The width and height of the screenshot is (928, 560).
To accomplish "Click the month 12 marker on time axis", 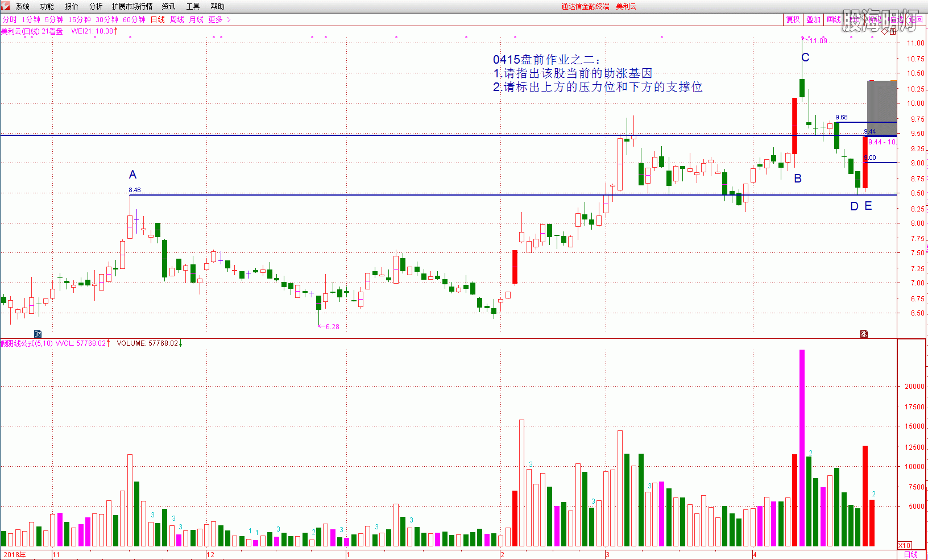I will pos(210,554).
